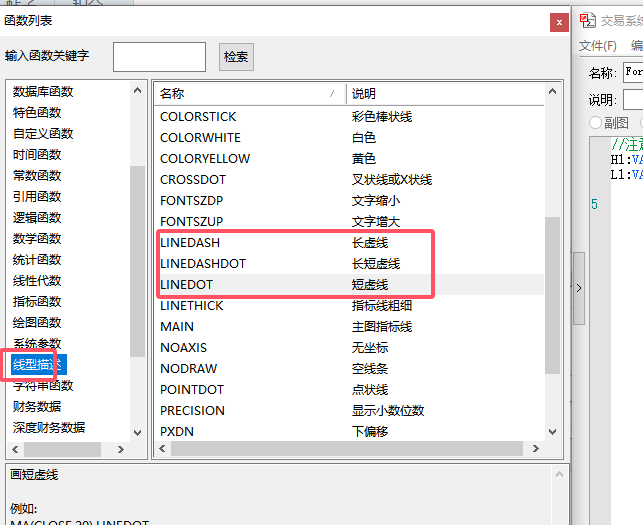Select 绘图函数 category
The width and height of the screenshot is (643, 525).
(37, 322)
